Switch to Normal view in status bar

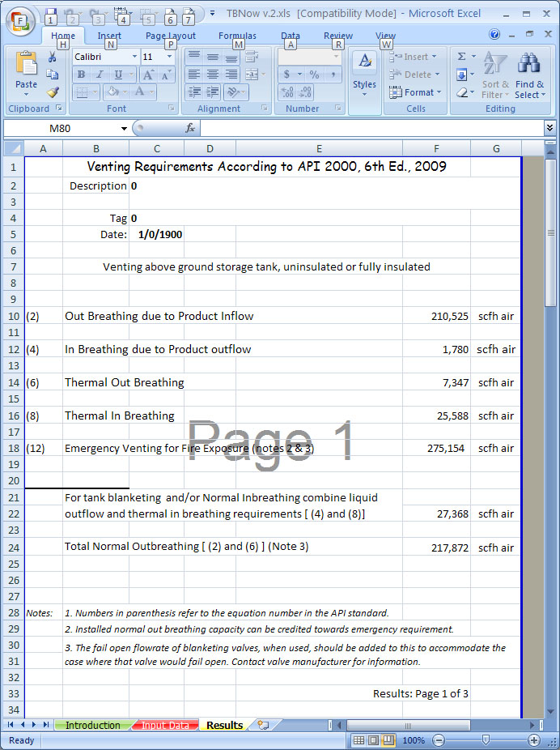(x=358, y=740)
